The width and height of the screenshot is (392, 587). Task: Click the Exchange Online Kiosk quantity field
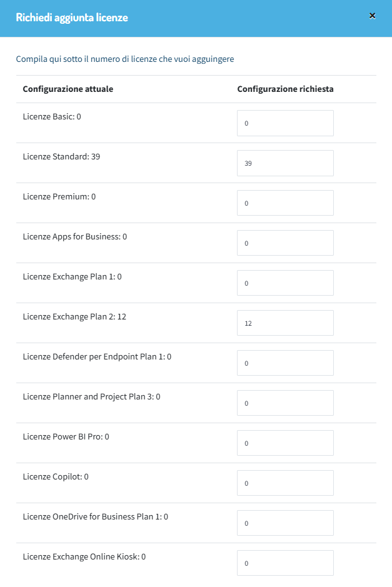tap(284, 563)
